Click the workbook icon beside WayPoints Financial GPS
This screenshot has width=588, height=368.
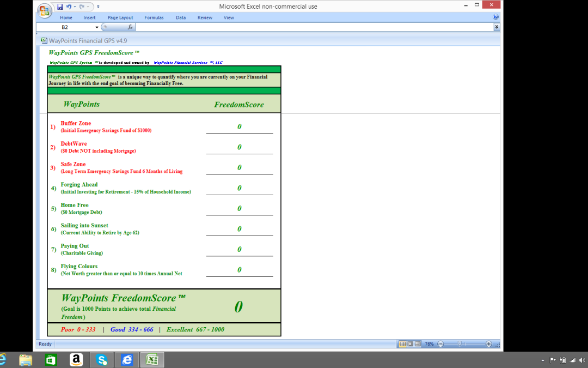44,40
